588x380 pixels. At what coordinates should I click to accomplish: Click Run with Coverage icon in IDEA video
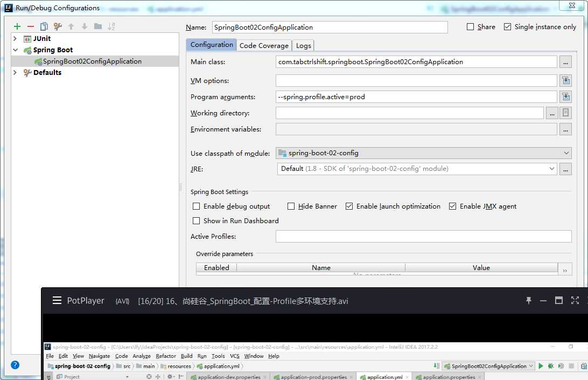click(561, 366)
